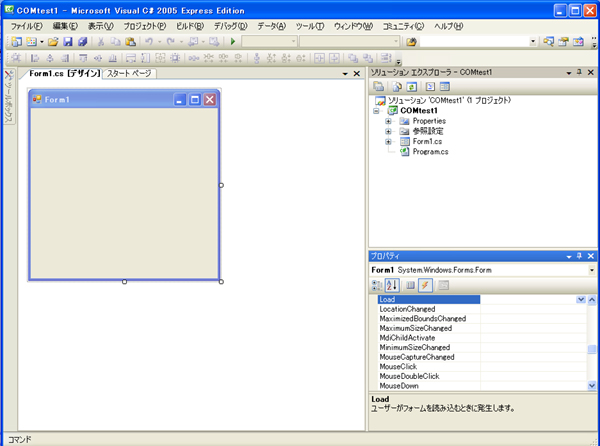Screen dimensions: 600x446
Task: Select the LocationChanged event row
Action: tap(482, 309)
